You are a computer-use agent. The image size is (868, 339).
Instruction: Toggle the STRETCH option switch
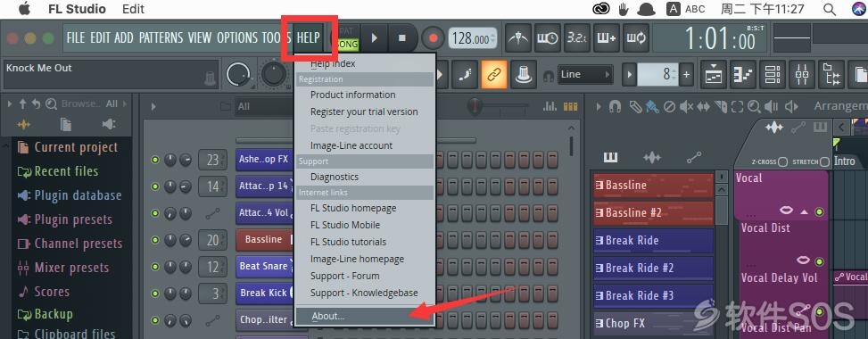click(825, 161)
